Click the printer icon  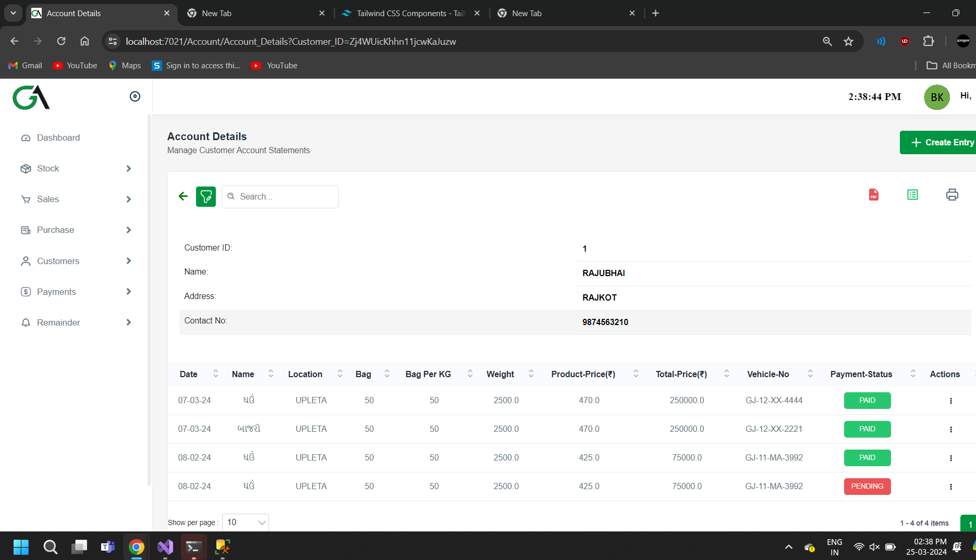[x=952, y=195]
